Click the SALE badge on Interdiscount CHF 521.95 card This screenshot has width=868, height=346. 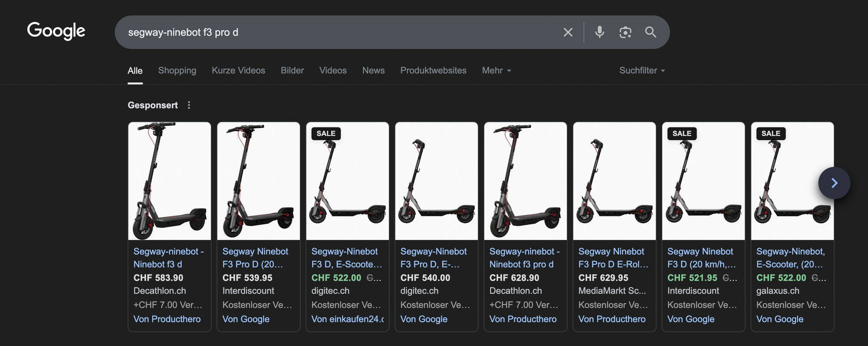click(x=682, y=134)
